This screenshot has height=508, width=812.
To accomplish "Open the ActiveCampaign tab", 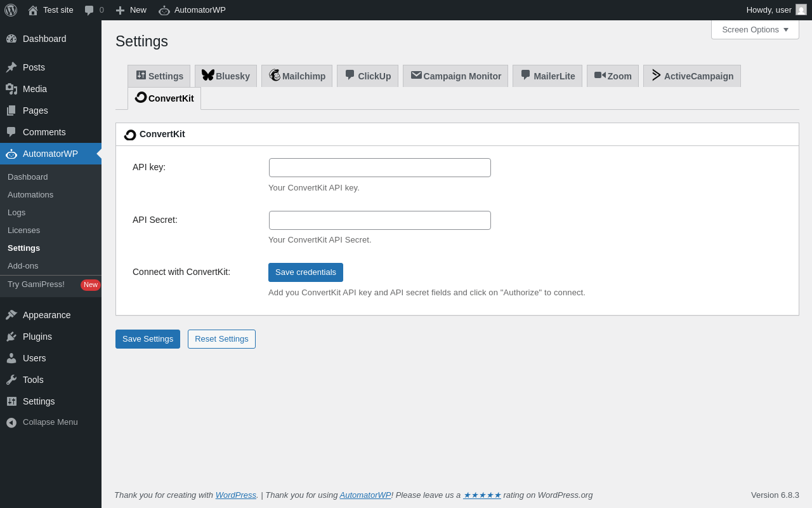I will point(691,76).
